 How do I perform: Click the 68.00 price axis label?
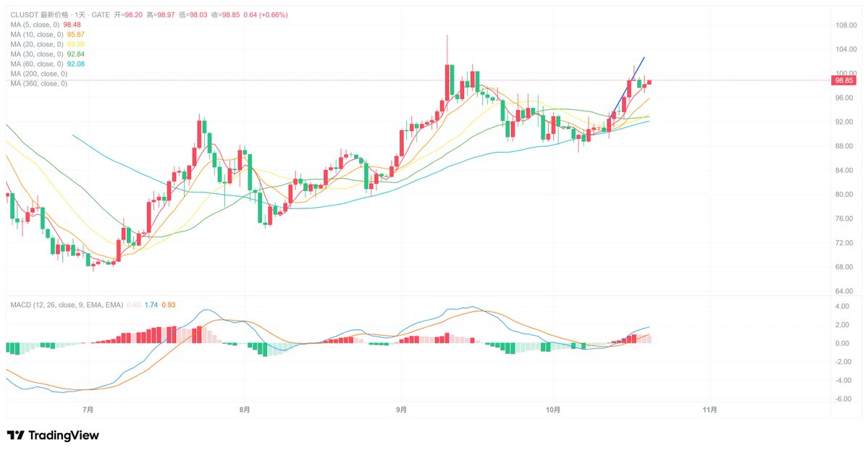click(x=844, y=267)
